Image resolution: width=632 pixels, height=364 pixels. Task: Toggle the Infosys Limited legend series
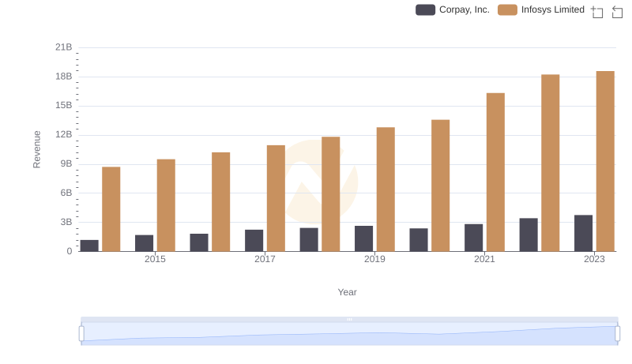tap(541, 9)
